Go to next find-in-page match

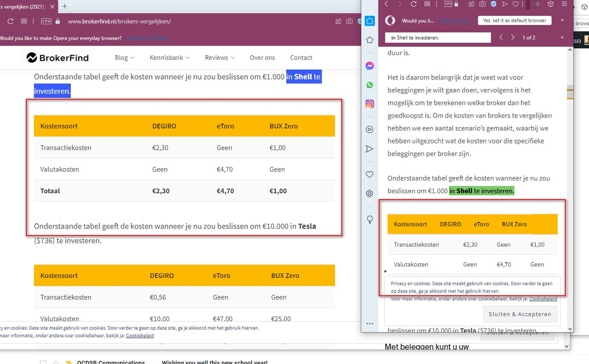[513, 37]
